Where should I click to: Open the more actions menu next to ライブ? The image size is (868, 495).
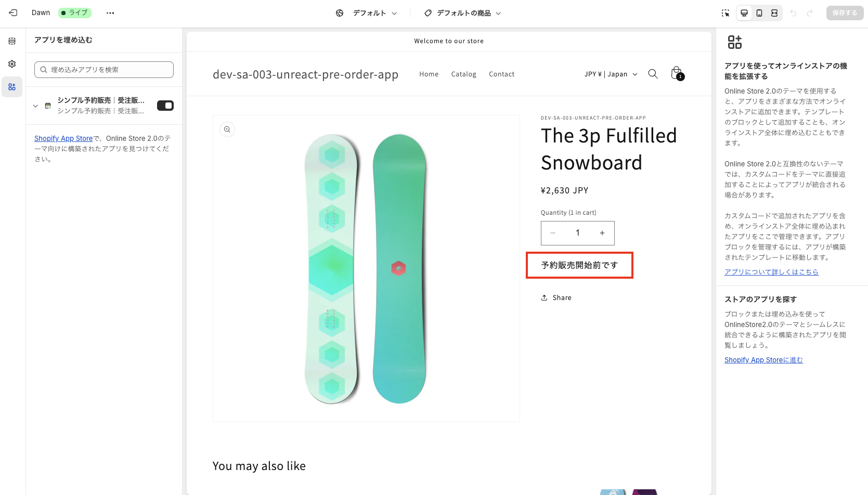click(110, 12)
